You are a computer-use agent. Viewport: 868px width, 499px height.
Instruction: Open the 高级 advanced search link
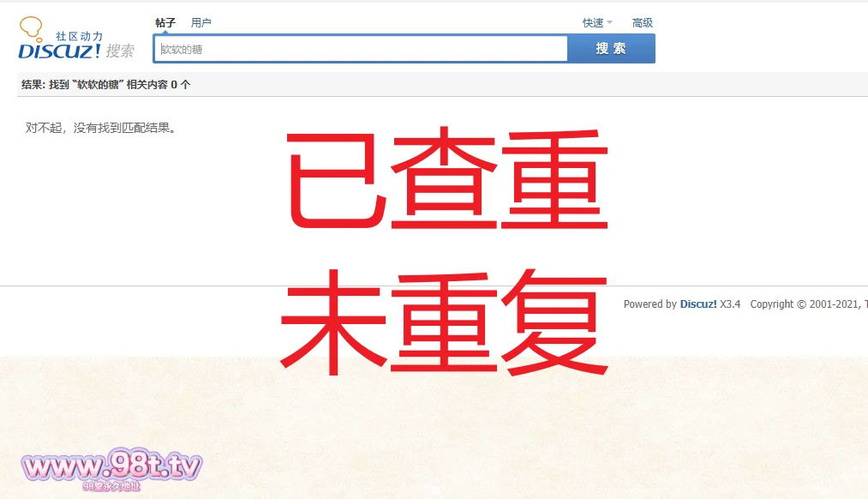643,23
